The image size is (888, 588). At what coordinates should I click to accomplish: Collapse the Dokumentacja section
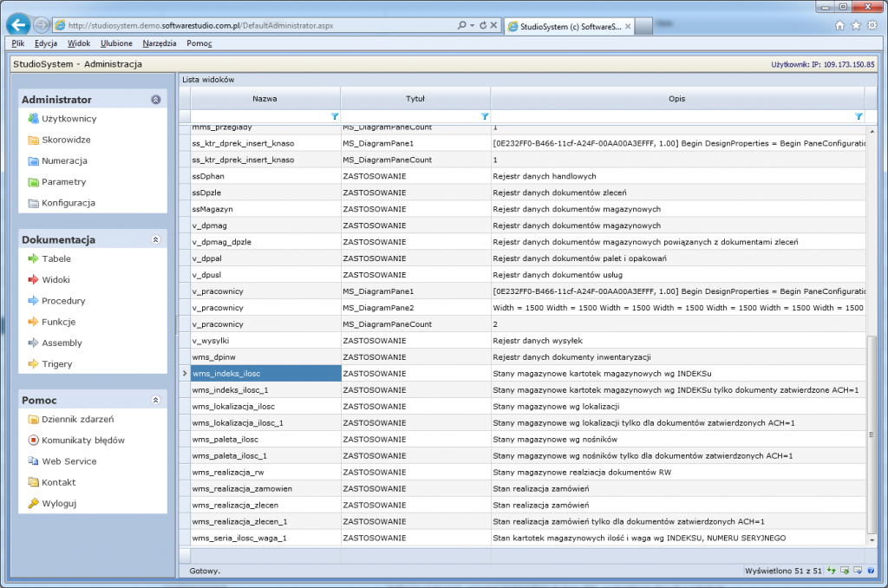point(155,238)
